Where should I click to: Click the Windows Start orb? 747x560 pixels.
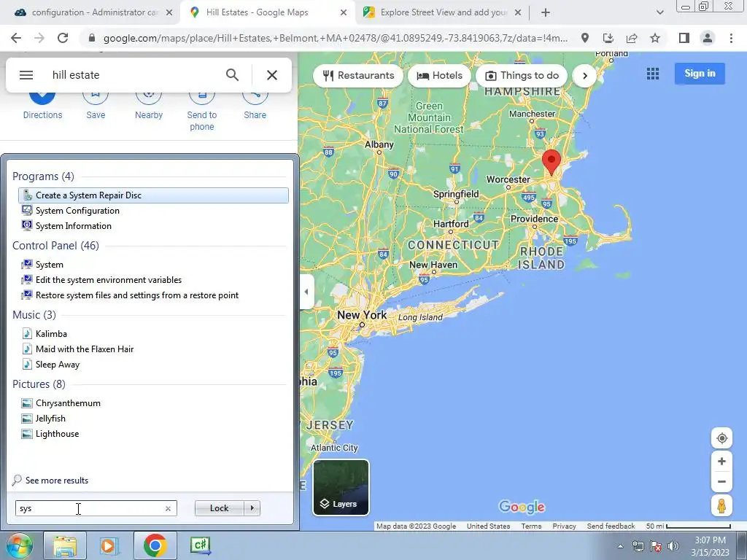(19, 545)
